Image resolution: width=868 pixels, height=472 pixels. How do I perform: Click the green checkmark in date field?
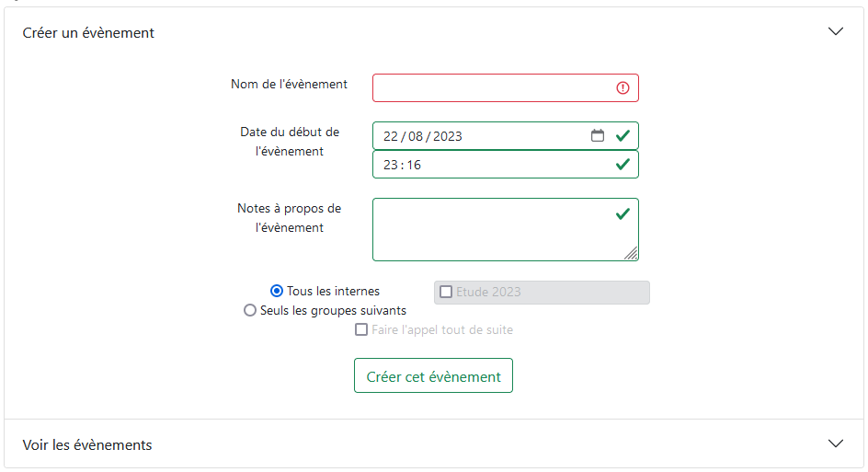tap(622, 136)
